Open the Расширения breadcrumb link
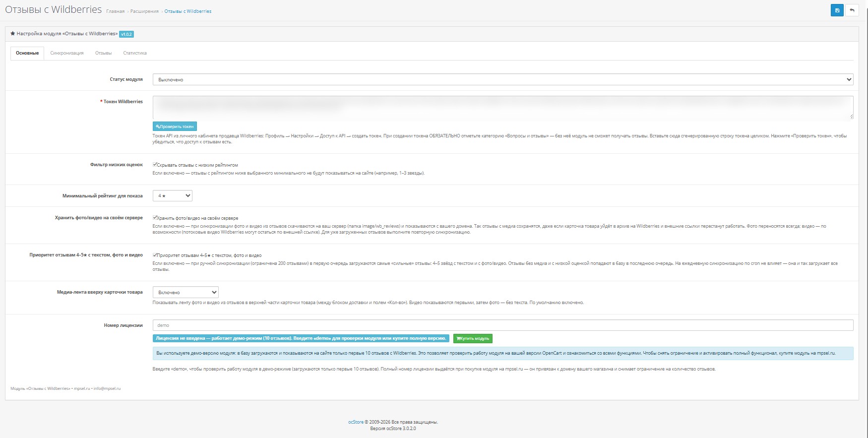 (144, 11)
